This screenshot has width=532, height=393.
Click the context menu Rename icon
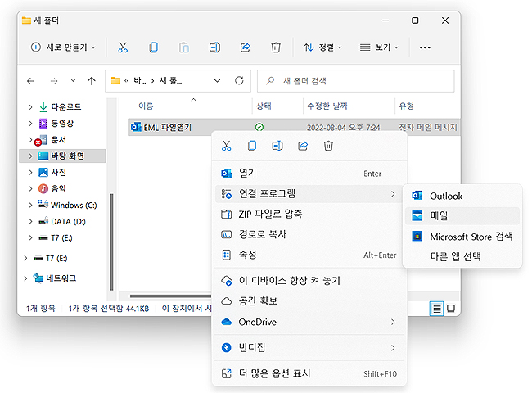click(277, 146)
